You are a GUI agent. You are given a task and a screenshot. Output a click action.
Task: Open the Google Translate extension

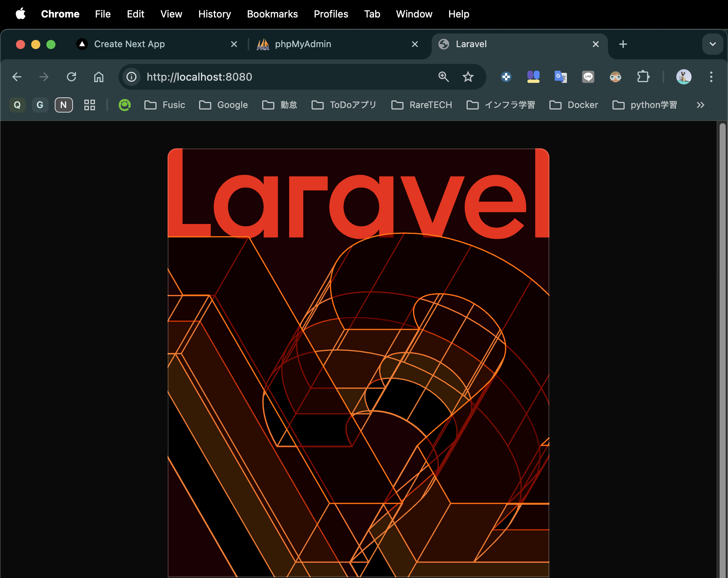click(x=561, y=77)
